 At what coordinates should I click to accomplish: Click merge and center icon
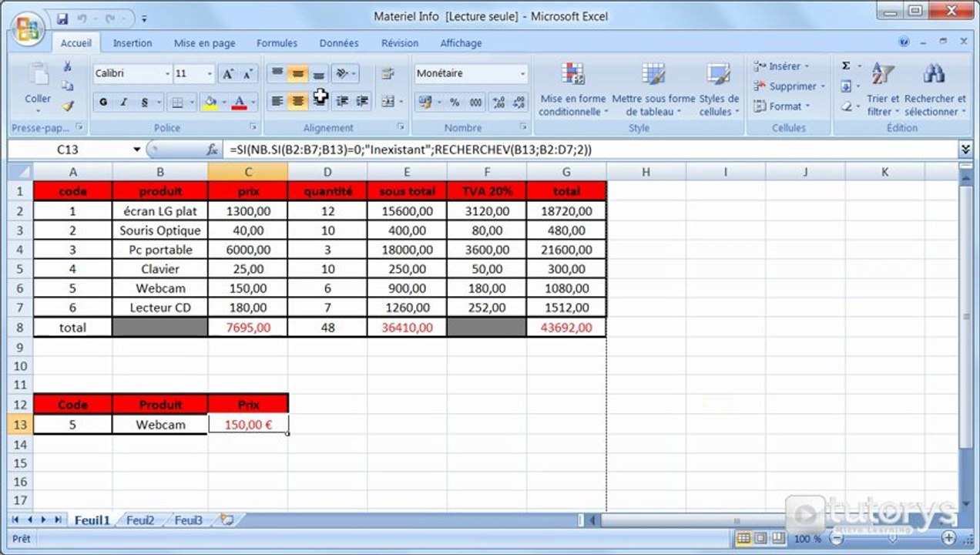click(388, 101)
